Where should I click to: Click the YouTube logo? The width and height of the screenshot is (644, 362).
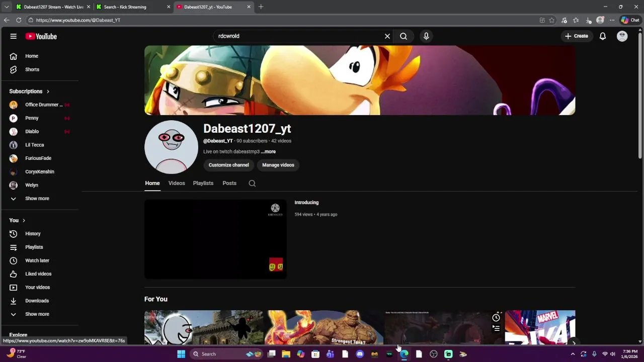[x=41, y=36]
